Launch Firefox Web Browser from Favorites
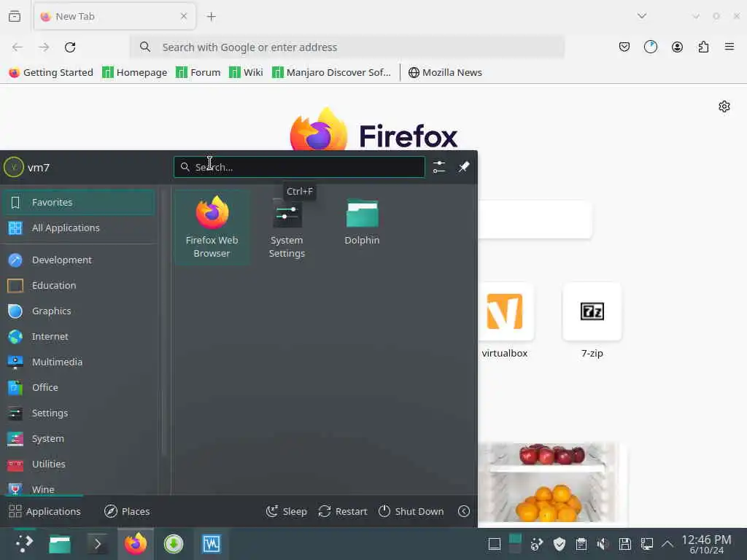This screenshot has width=747, height=560. [x=212, y=227]
